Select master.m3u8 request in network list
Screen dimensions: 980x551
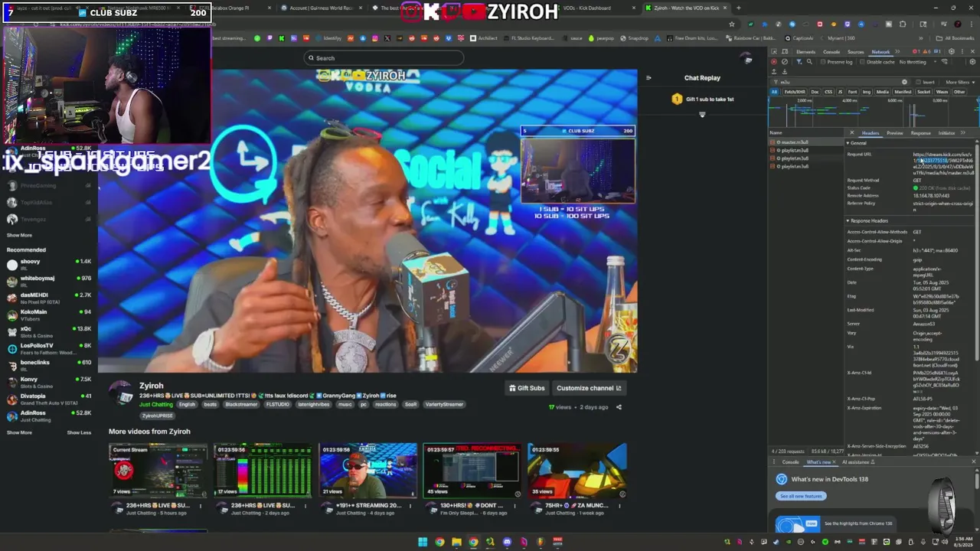pyautogui.click(x=792, y=142)
